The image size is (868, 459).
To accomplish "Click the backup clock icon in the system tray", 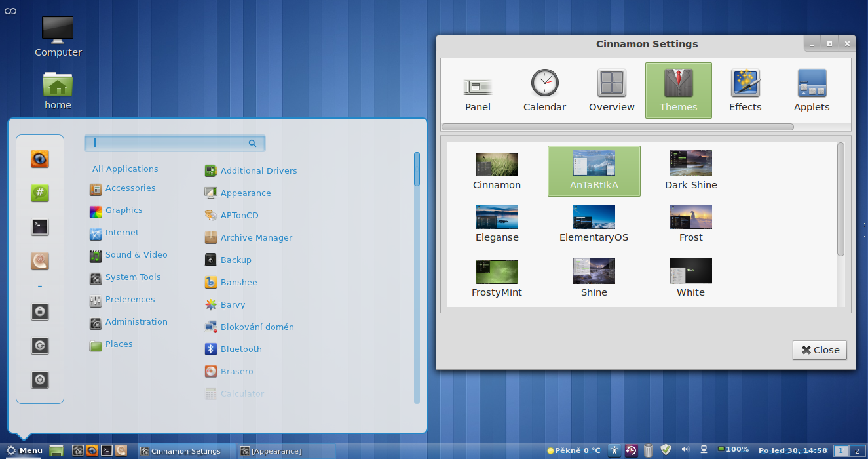I will (x=631, y=450).
